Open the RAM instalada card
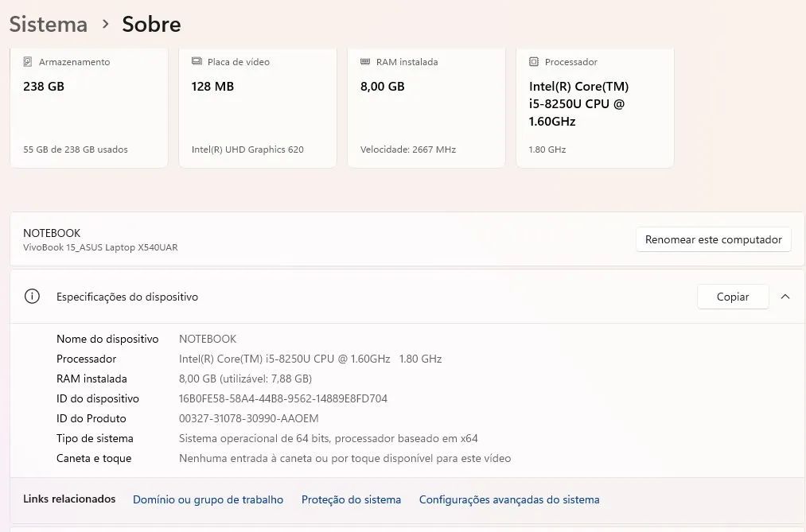 point(426,107)
